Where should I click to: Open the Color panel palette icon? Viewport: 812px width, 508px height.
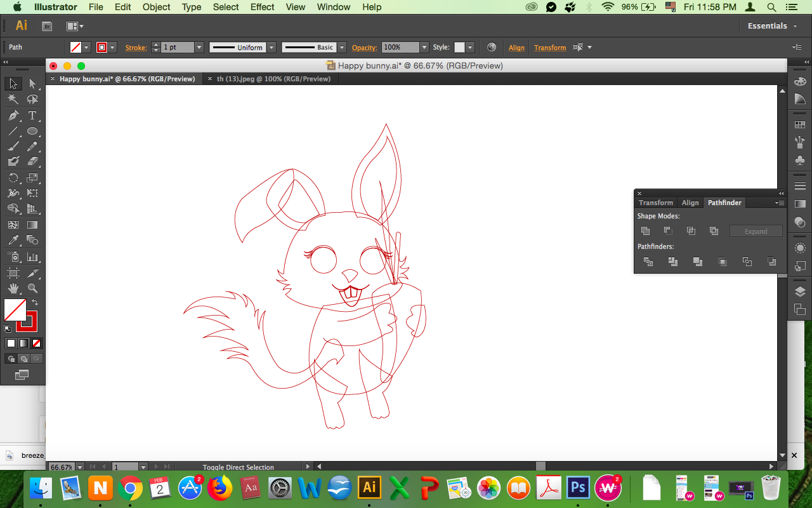tap(800, 82)
